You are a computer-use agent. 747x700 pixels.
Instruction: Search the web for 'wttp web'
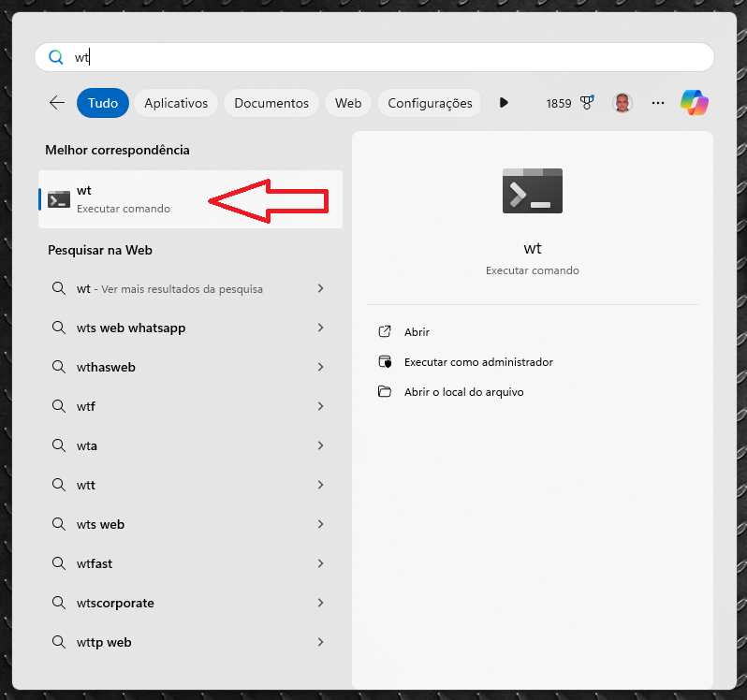pyautogui.click(x=189, y=642)
